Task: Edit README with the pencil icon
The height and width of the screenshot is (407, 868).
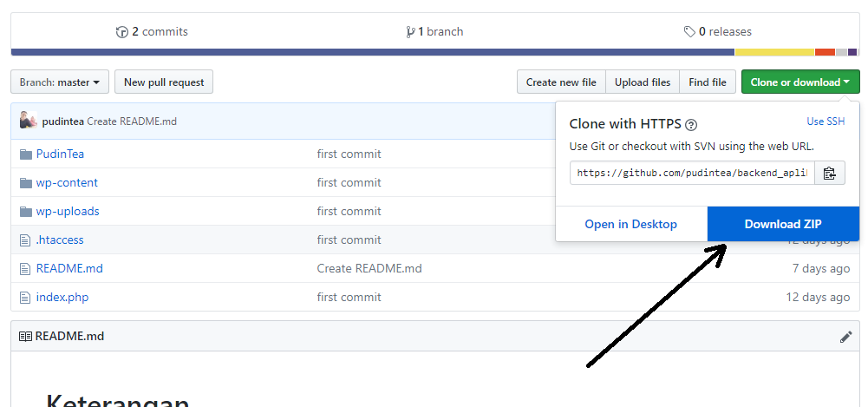Action: click(845, 337)
